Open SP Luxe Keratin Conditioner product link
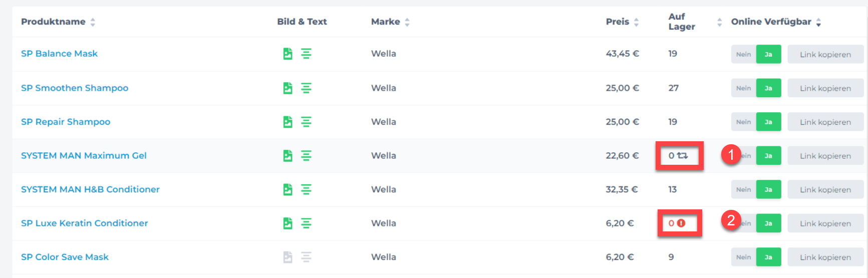The image size is (868, 278). [84, 223]
